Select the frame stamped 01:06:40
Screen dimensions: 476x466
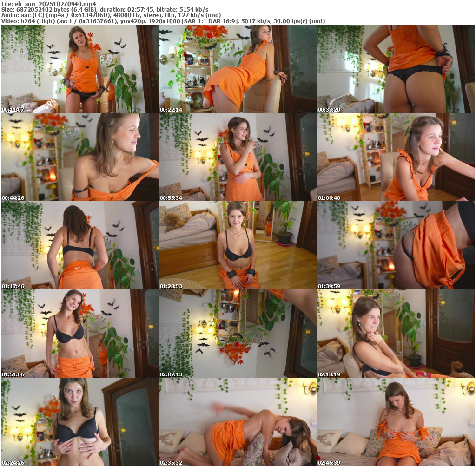(396, 157)
